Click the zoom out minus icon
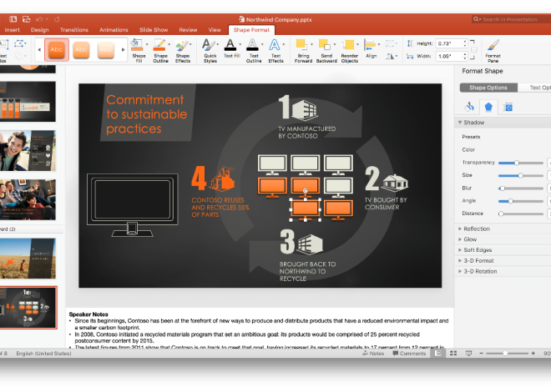This screenshot has height=392, width=551. [x=482, y=353]
